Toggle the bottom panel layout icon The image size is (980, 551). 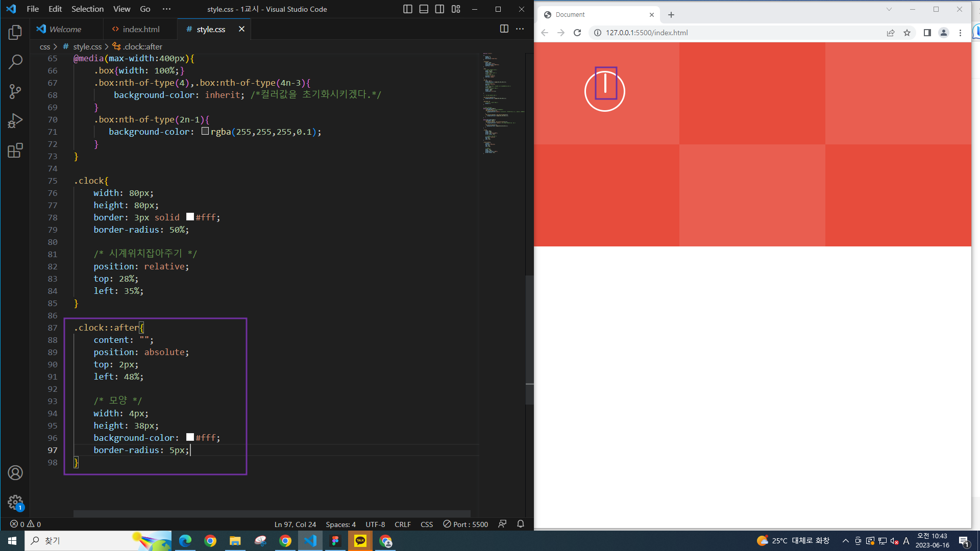tap(424, 9)
